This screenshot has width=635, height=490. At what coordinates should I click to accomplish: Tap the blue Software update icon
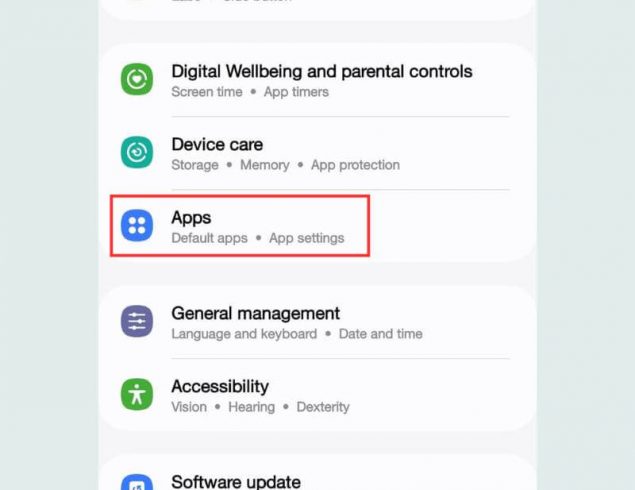click(x=137, y=483)
